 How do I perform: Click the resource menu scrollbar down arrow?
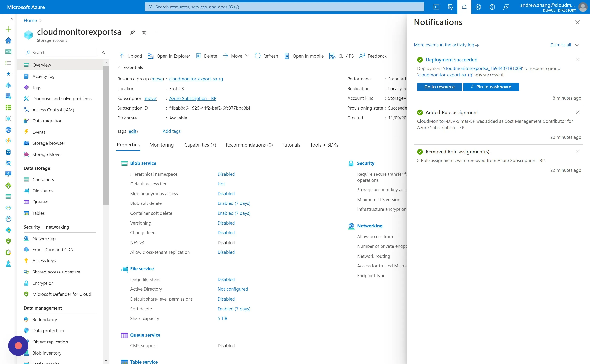coord(106,361)
